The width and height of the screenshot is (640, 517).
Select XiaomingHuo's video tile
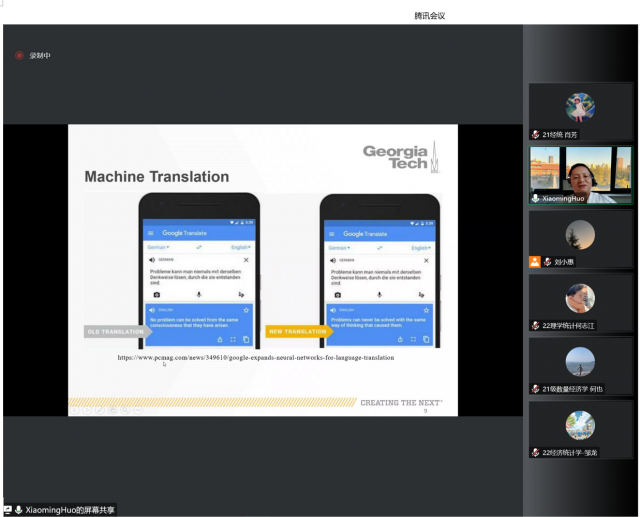coord(580,175)
